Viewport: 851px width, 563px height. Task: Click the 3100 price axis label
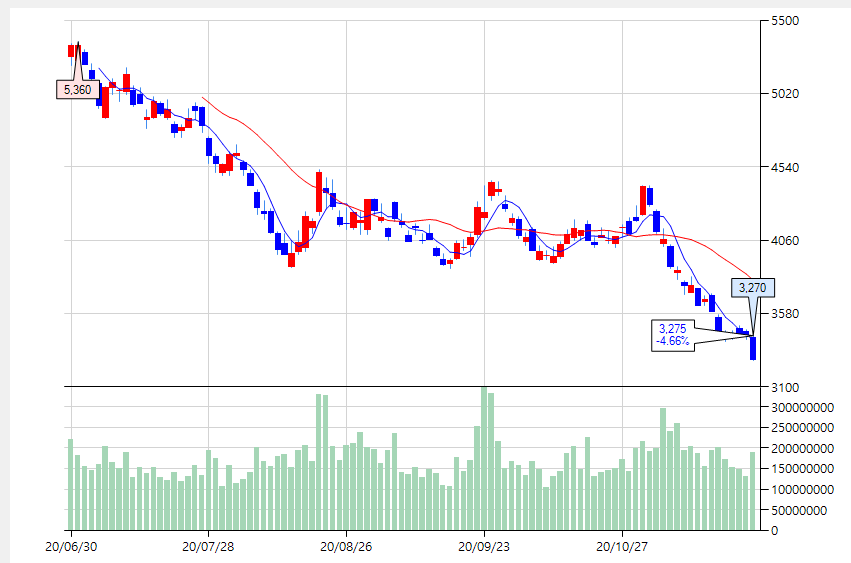click(785, 388)
